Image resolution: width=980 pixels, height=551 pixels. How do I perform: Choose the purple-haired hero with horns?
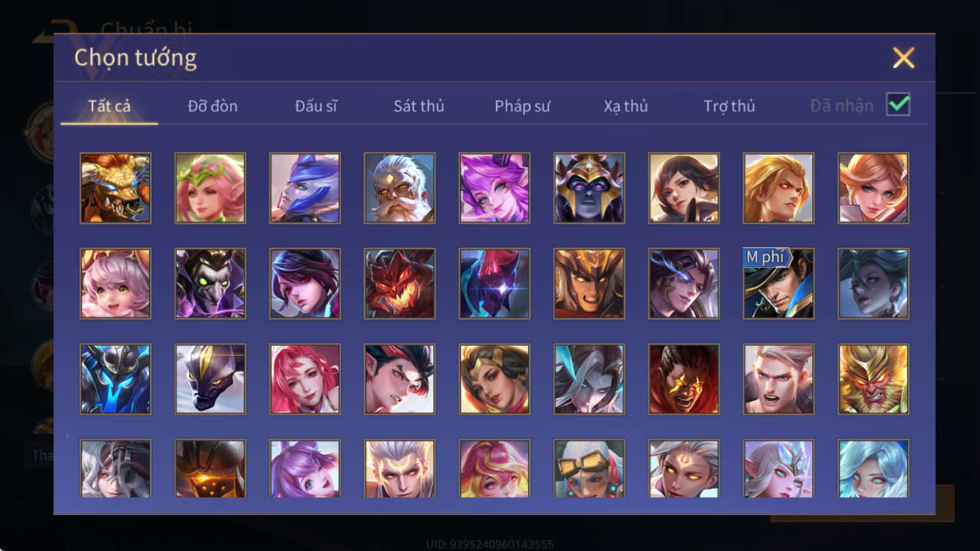494,188
